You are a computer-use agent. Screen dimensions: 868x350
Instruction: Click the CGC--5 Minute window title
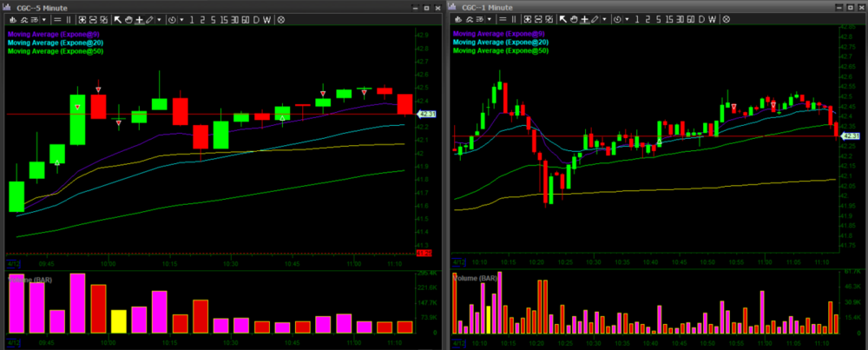(43, 7)
